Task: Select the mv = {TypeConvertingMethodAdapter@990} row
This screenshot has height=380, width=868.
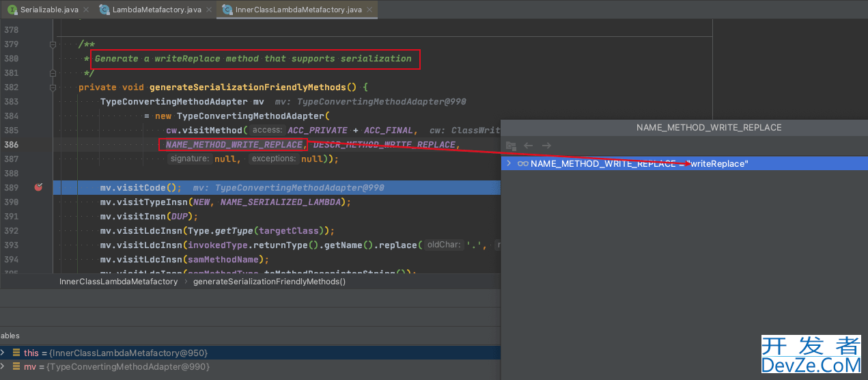Action: click(x=250, y=367)
